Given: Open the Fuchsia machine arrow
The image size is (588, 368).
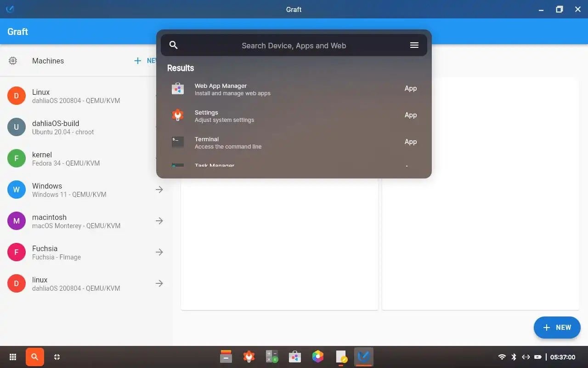Looking at the screenshot, I should click(x=159, y=252).
